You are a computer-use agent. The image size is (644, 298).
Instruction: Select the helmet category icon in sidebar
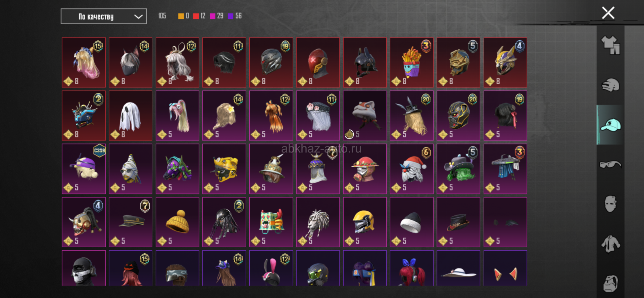point(610,85)
